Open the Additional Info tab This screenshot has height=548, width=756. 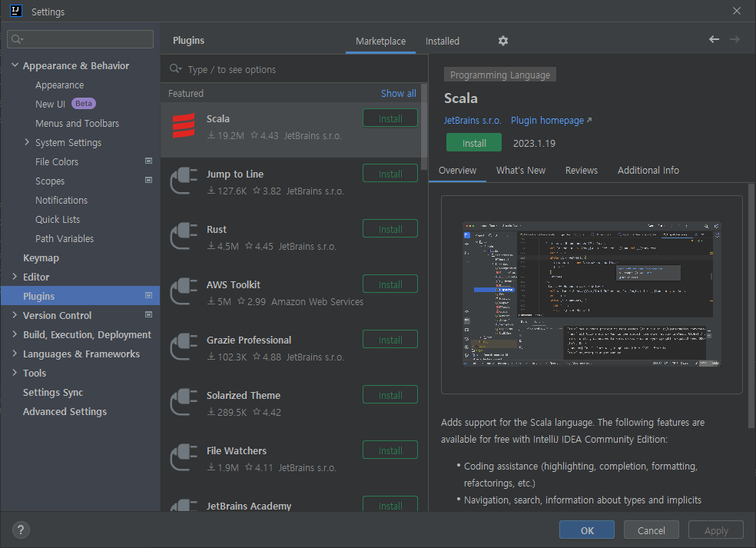pyautogui.click(x=648, y=171)
